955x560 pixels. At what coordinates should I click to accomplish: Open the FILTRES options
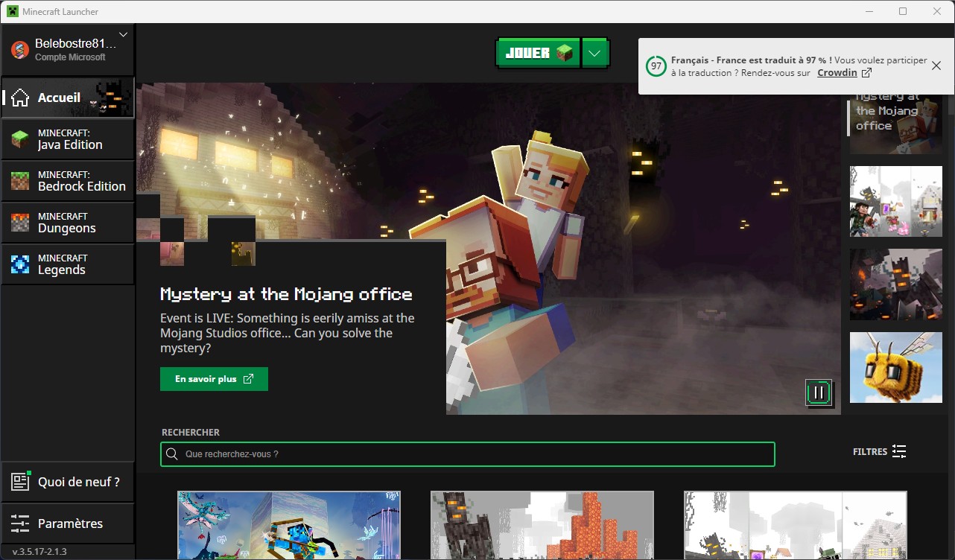coord(879,451)
